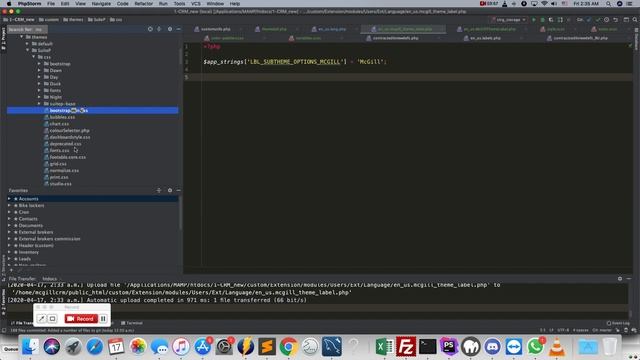
Task: Open the run configuration dropdown
Action: (x=509, y=20)
